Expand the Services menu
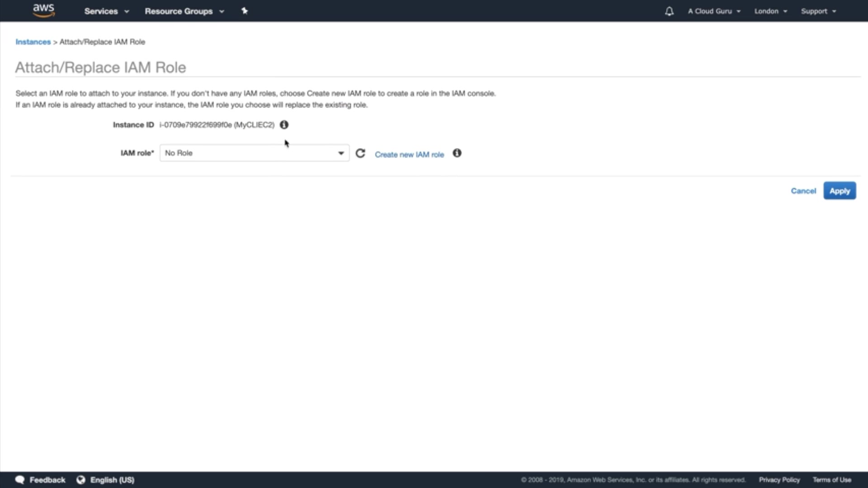 pos(106,11)
